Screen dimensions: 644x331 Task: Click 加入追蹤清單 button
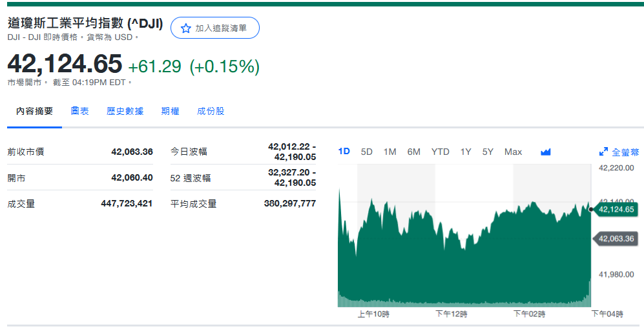pos(215,28)
